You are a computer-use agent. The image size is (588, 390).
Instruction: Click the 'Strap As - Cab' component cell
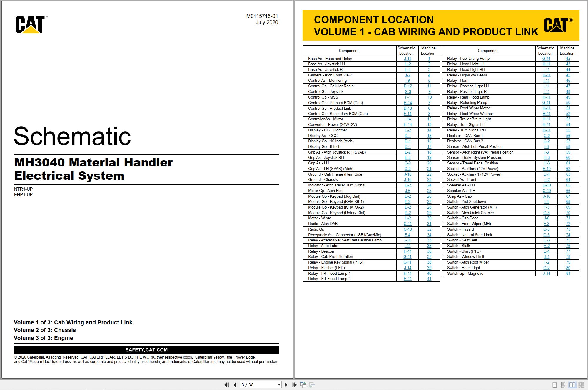coord(489,196)
